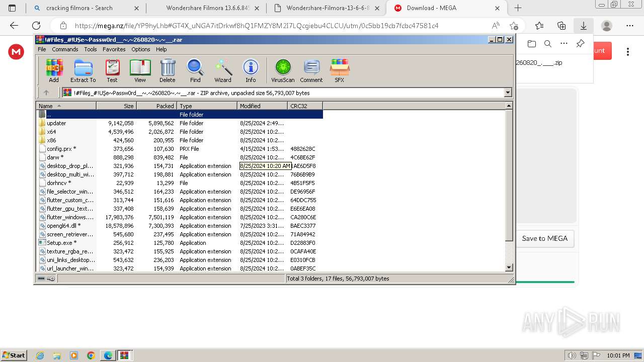Open a new browser tab
The image size is (644, 362).
(518, 8)
